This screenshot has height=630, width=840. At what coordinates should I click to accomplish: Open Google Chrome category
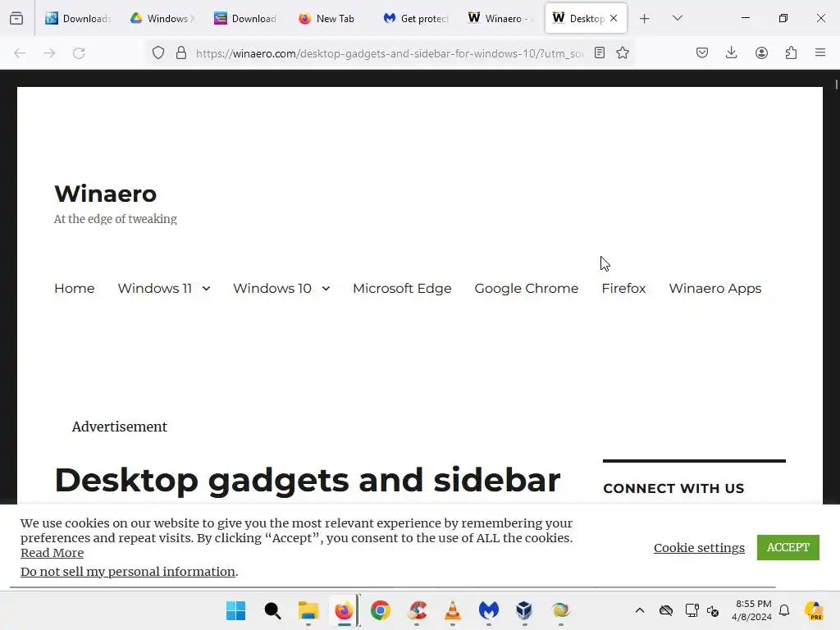tap(526, 288)
